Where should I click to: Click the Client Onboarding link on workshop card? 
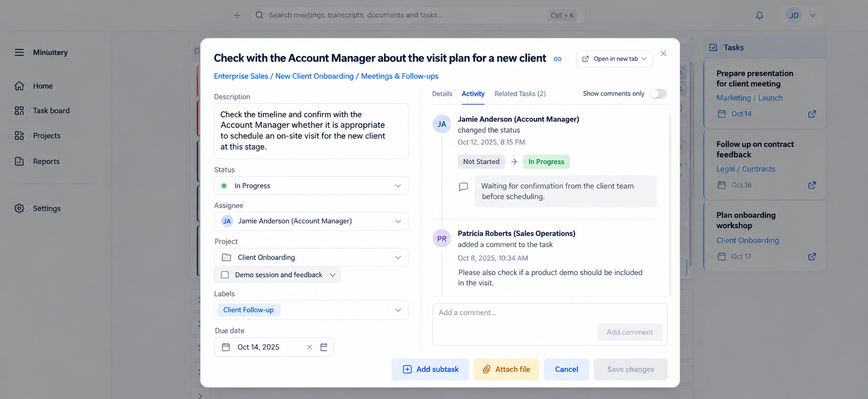(x=747, y=240)
